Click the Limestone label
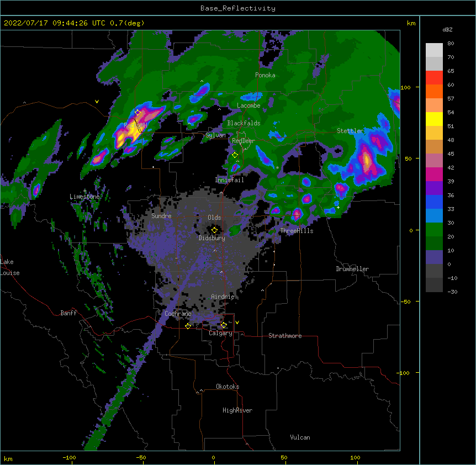Screen dimensions: 476x465 pyautogui.click(x=84, y=197)
